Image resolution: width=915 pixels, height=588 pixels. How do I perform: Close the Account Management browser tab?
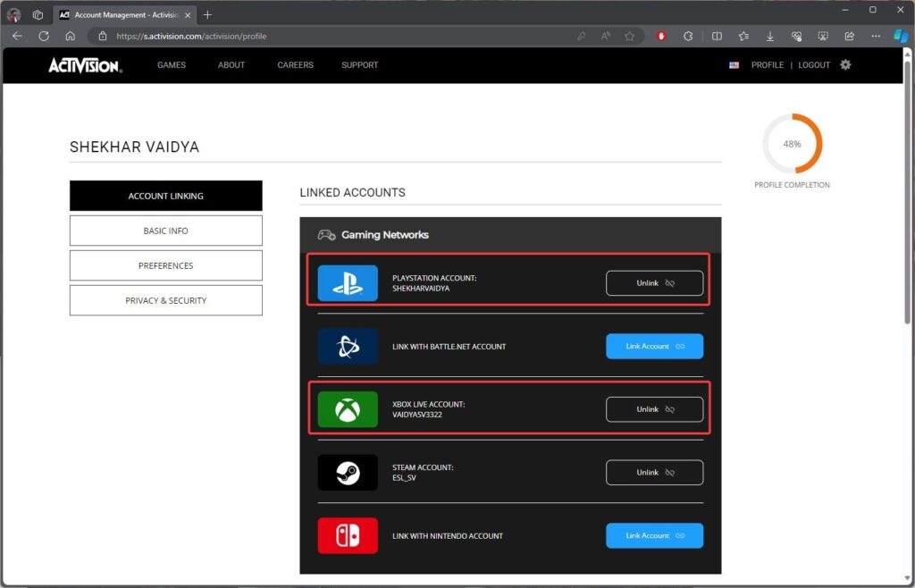point(188,15)
